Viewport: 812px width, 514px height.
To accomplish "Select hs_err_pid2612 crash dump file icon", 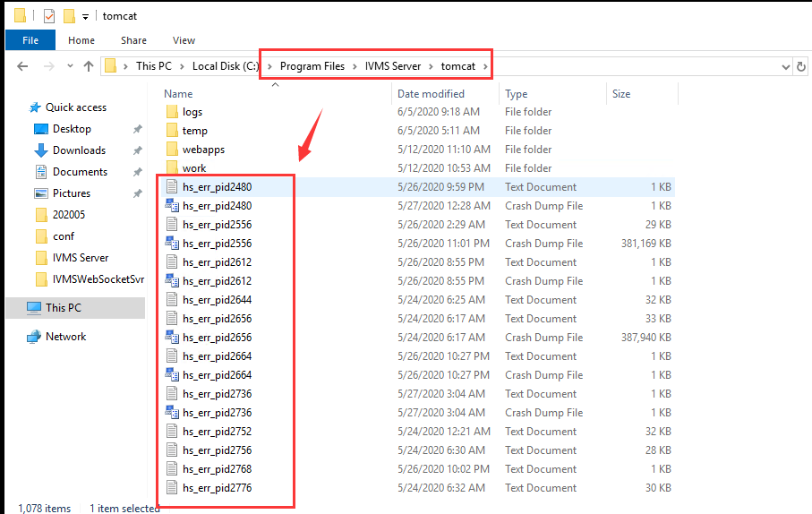I will 172,281.
